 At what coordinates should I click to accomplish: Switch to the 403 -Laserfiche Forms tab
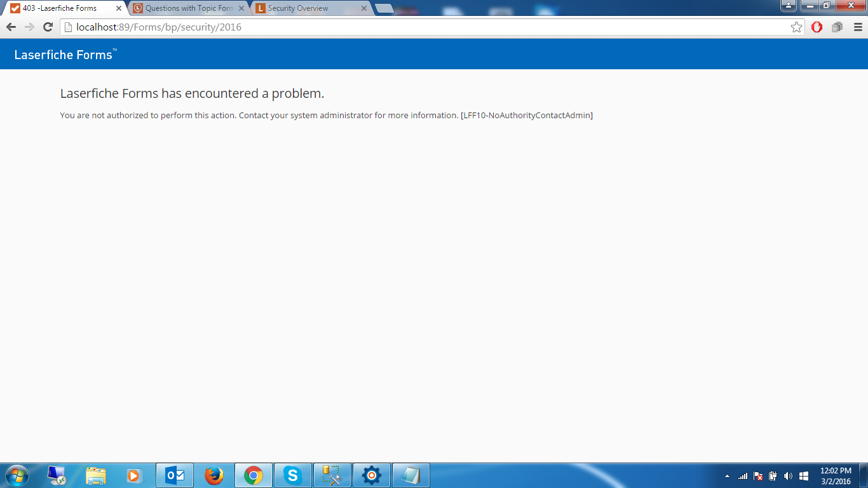[59, 8]
